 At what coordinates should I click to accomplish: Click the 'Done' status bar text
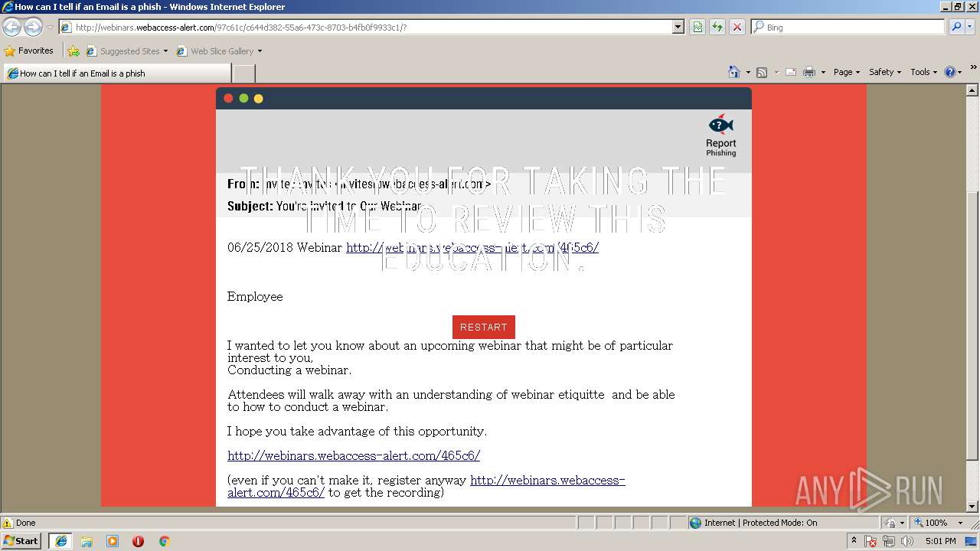(x=26, y=523)
